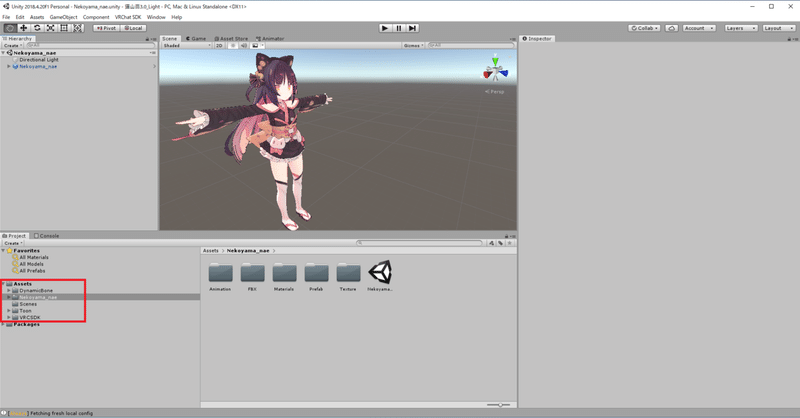Open the Component menu
This screenshot has width=800, height=418.
(96, 17)
